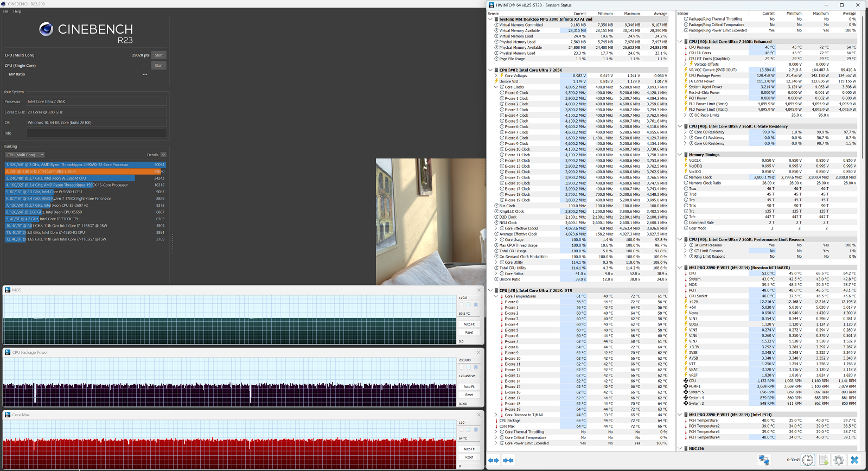
Task: Click the CPU Package Power graph title icon
Action: click(8, 352)
